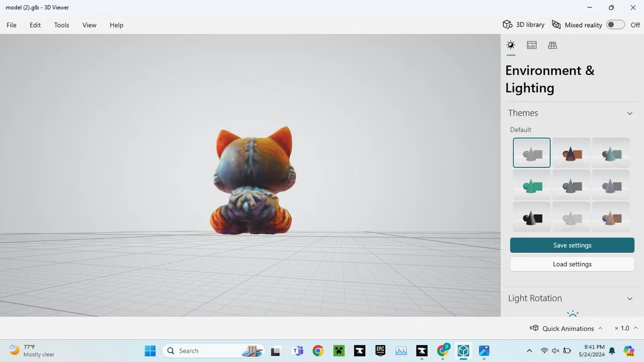Open Microsoft Teams from the taskbar
Viewport: 644px width, 362px height.
[x=298, y=350]
